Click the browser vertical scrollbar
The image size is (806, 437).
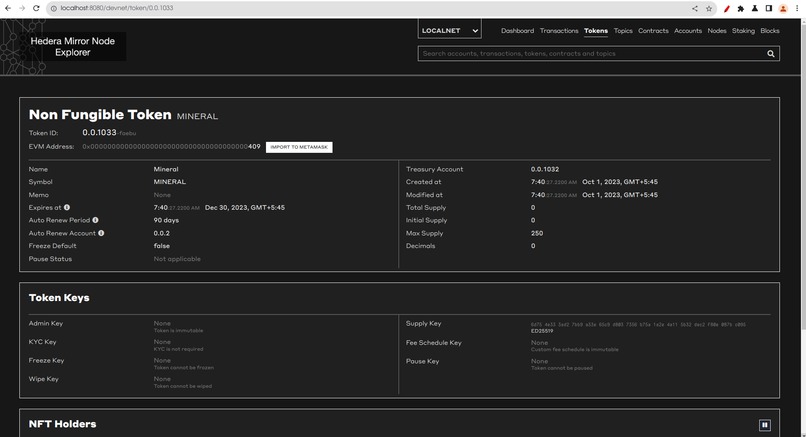(802, 175)
